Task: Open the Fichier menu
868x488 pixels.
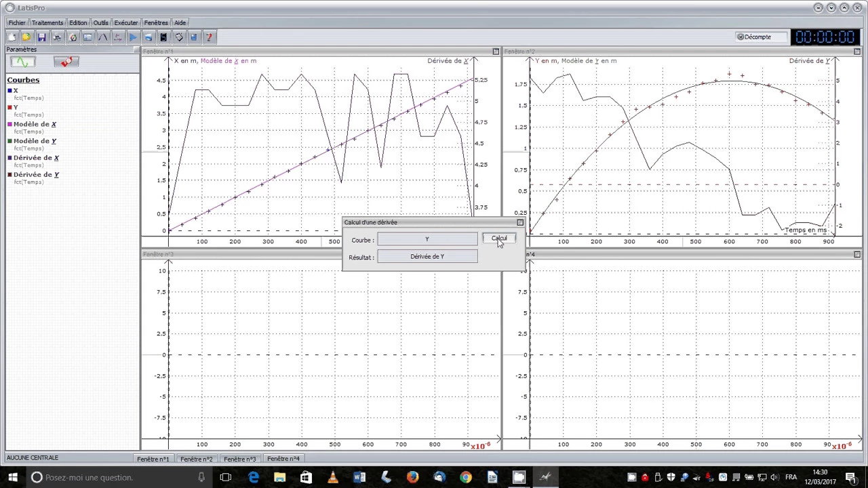Action: 17,22
